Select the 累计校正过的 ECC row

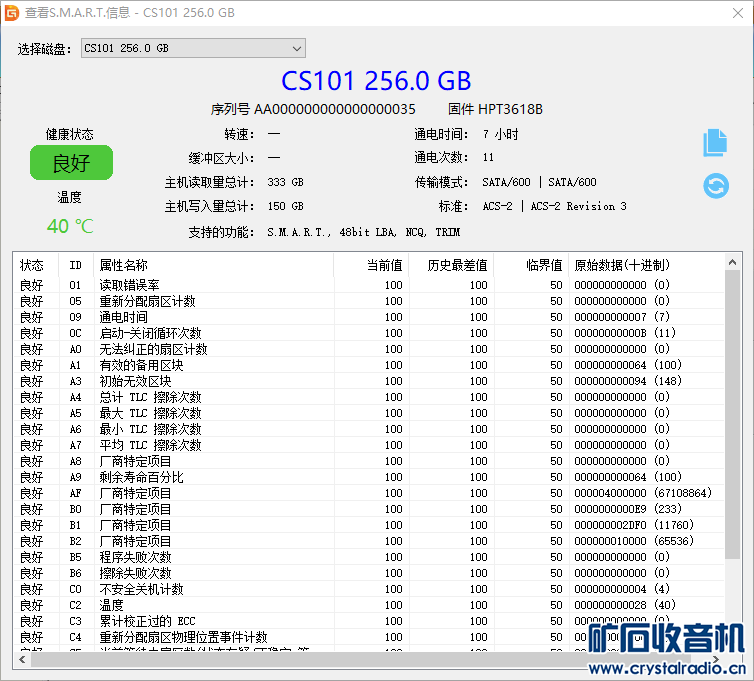pos(368,621)
